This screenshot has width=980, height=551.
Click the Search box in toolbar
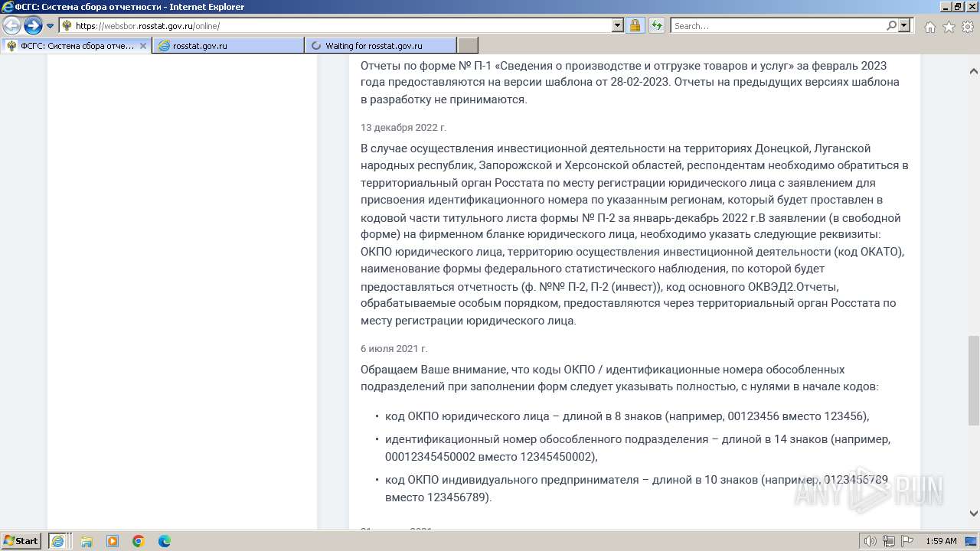[777, 26]
